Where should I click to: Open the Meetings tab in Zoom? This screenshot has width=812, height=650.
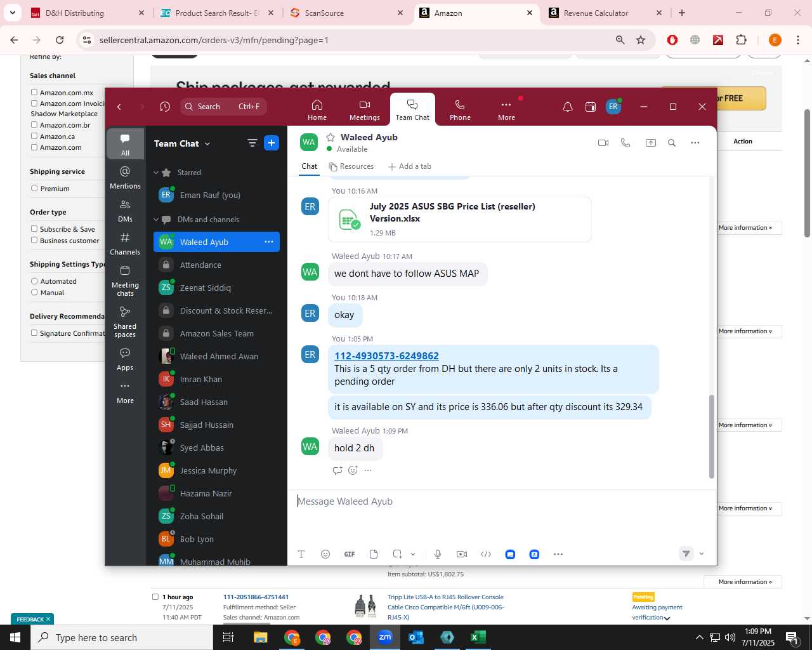(x=365, y=110)
